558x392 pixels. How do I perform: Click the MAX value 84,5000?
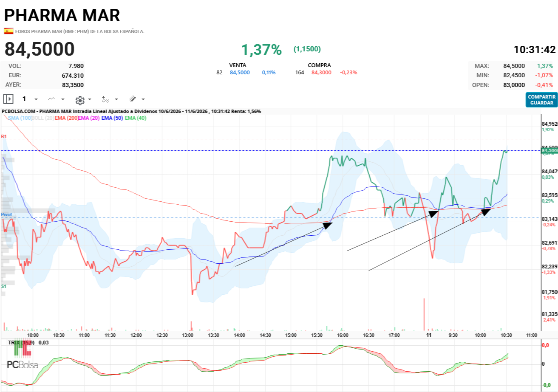(x=514, y=66)
